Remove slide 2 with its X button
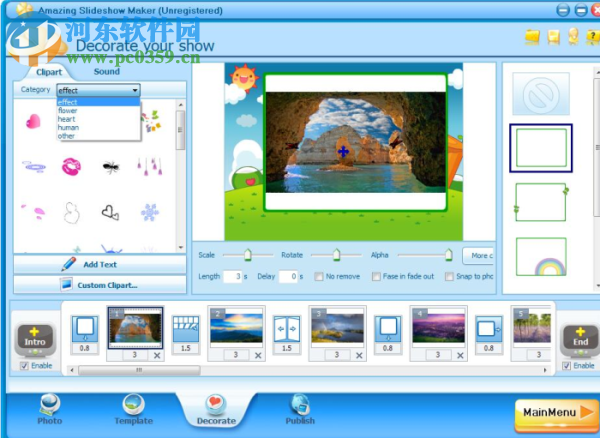This screenshot has height=438, width=600. (x=258, y=355)
